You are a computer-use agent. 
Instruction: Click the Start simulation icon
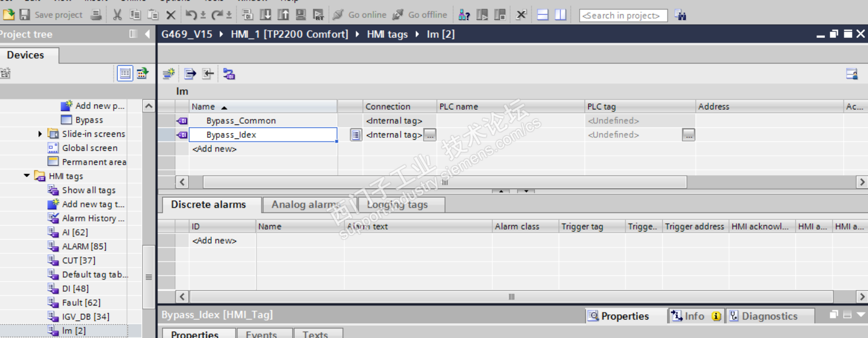tap(301, 15)
